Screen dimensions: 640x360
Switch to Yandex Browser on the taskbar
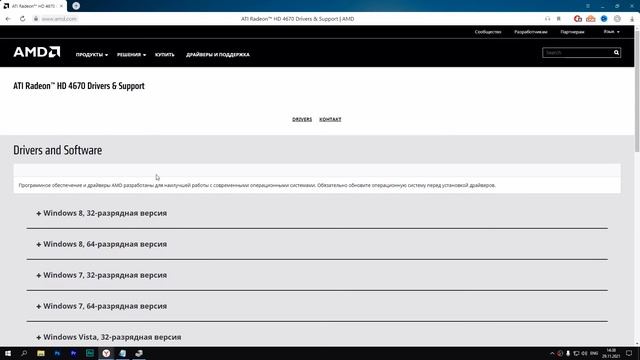click(106, 353)
